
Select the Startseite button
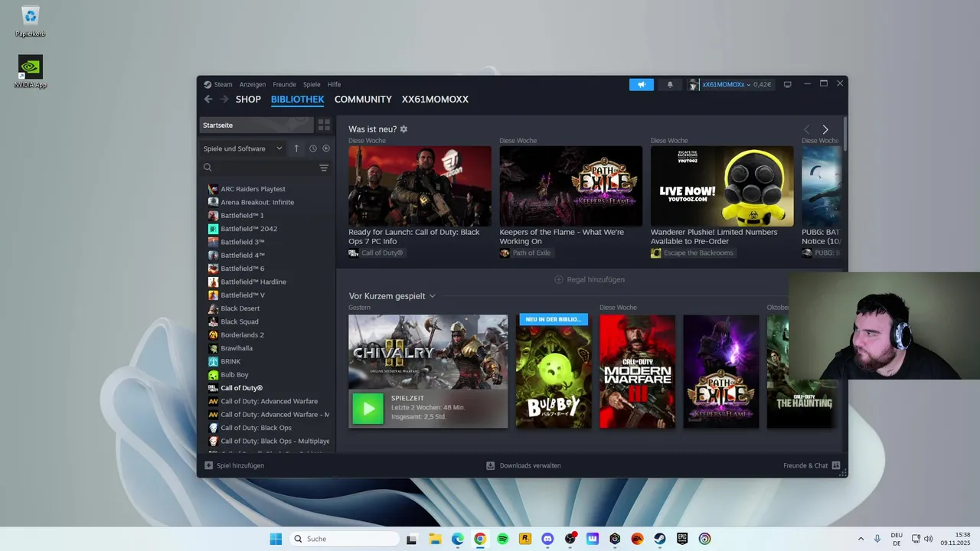point(256,125)
